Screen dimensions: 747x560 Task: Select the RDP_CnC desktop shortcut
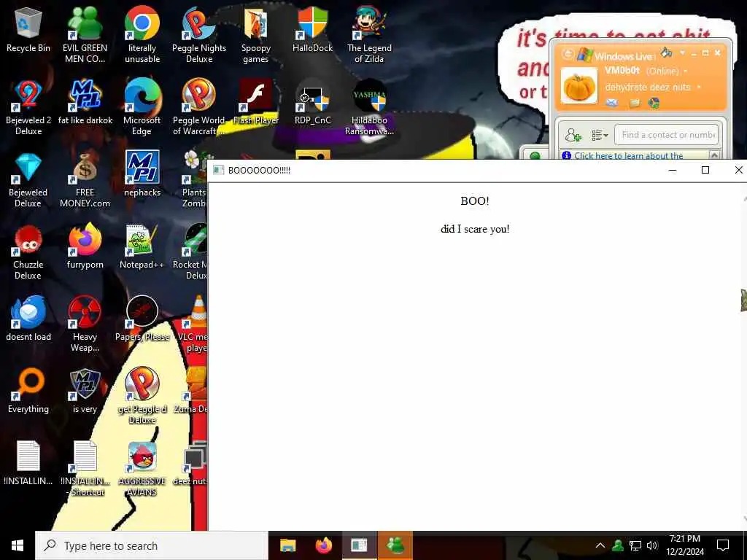tap(312, 102)
